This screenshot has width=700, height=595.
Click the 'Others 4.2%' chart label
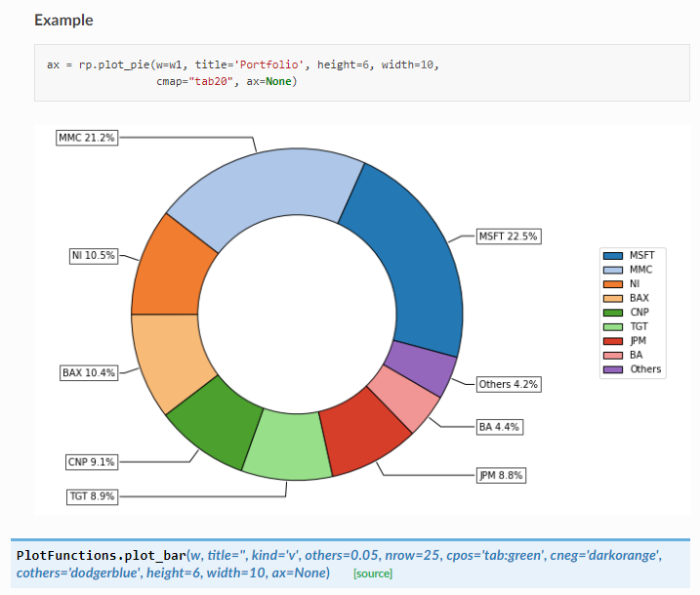pos(509,384)
